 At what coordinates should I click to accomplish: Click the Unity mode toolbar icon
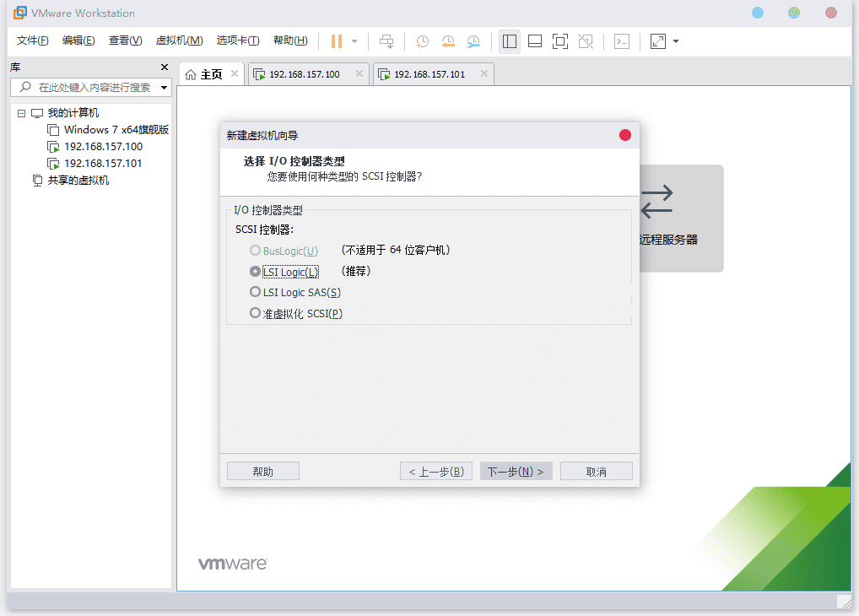click(x=586, y=41)
